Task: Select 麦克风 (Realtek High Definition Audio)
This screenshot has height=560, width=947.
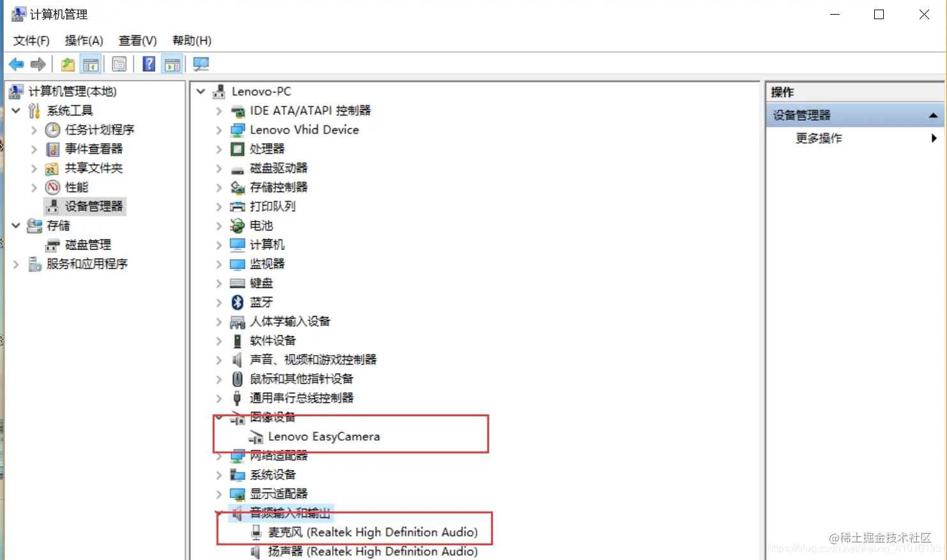Action: (372, 532)
